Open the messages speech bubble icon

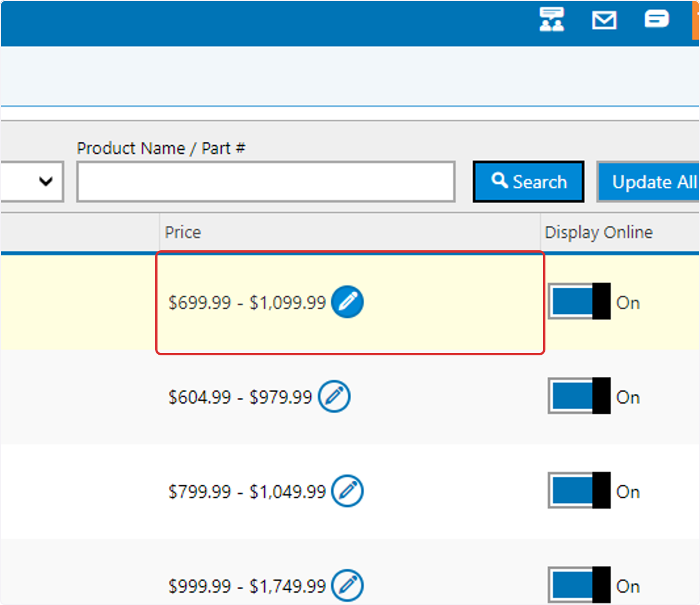pyautogui.click(x=656, y=19)
